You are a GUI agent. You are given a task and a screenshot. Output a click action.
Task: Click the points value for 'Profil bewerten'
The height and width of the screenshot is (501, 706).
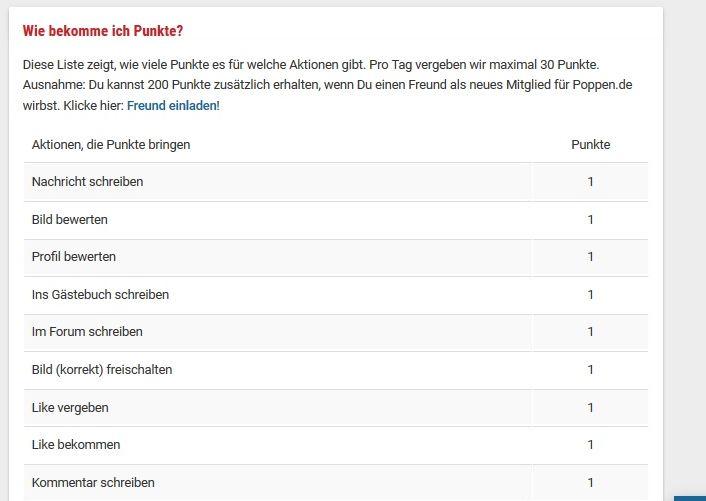590,257
